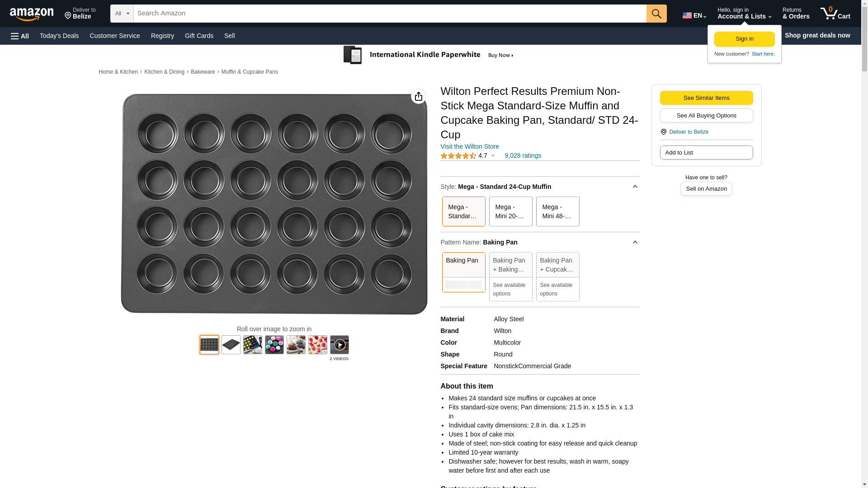Select the colorful cupcake liners thumbnail
The height and width of the screenshot is (488, 868).
274,345
